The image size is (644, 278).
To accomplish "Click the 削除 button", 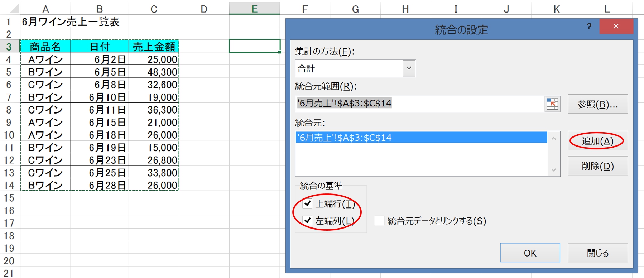I will coord(597,166).
